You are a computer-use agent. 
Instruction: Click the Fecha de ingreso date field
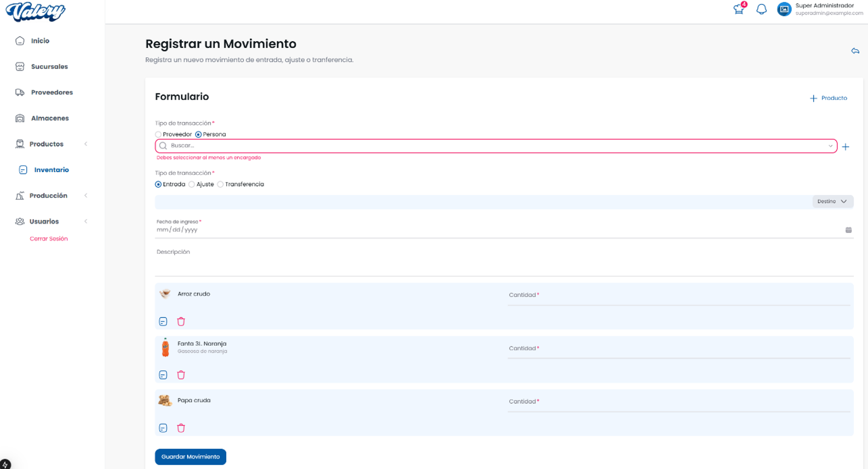[x=504, y=230]
